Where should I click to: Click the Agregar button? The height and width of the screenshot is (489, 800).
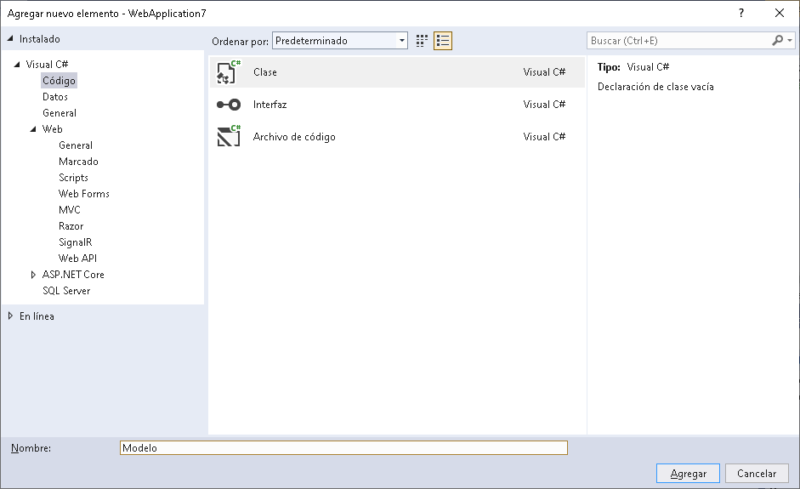pyautogui.click(x=688, y=473)
